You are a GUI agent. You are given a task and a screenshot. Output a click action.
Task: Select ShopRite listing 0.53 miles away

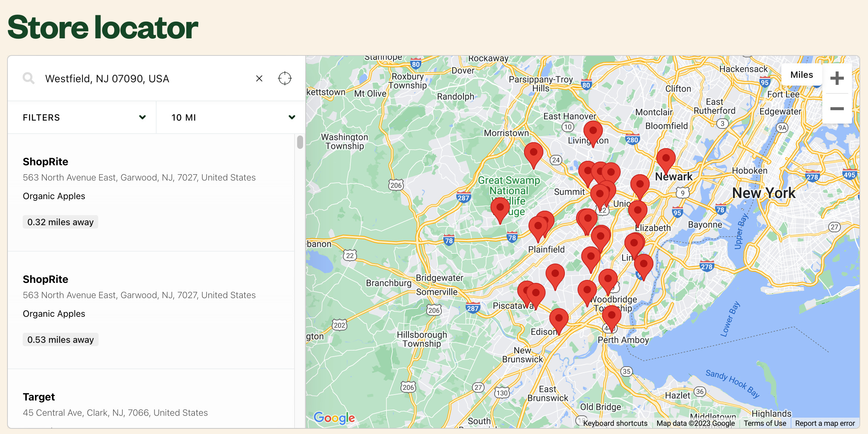pos(151,310)
